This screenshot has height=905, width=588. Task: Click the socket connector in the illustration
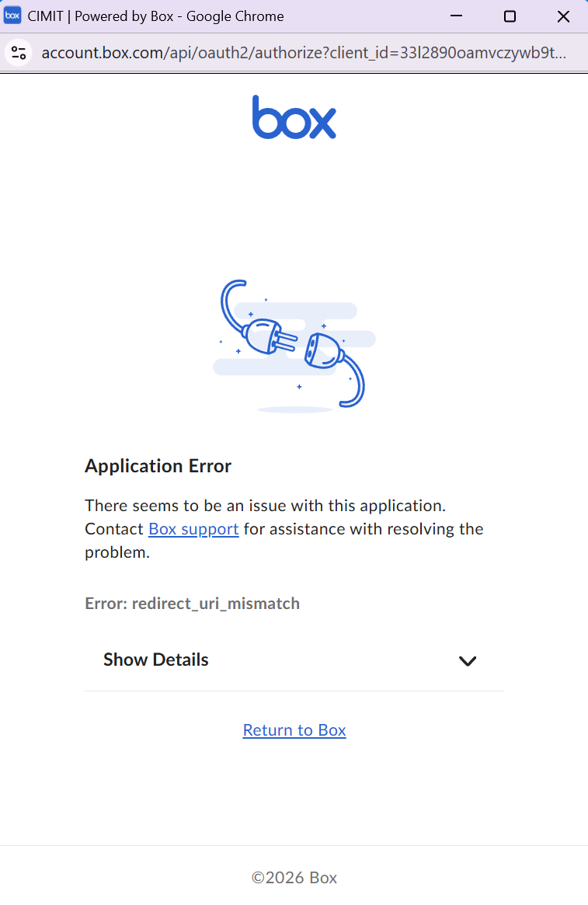(325, 350)
